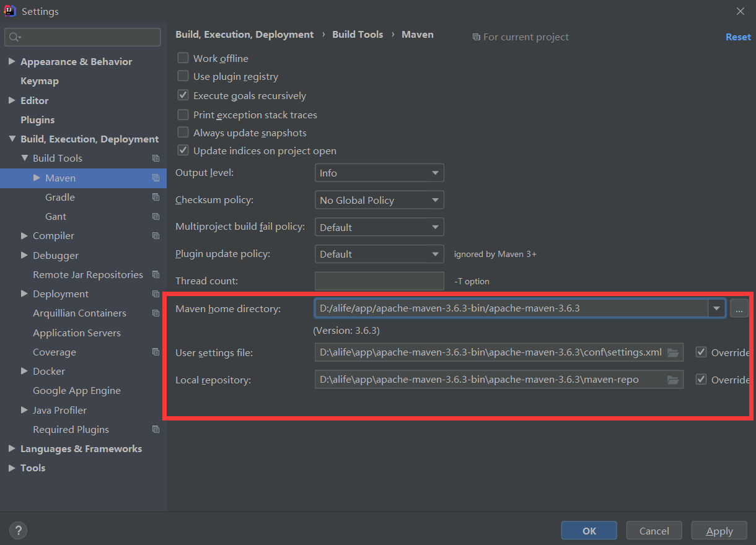The image size is (756, 545).
Task: Click the project-level icon next to Gant
Action: (156, 216)
